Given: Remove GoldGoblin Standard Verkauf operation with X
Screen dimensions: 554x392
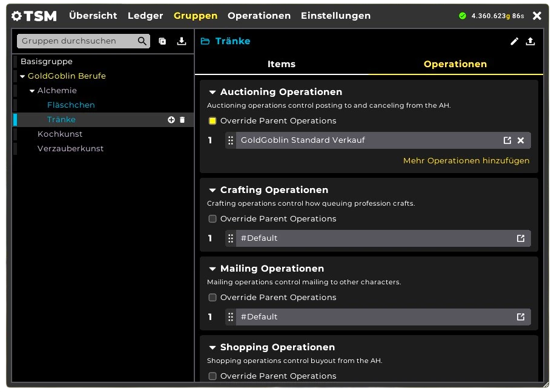Looking at the screenshot, I should (x=521, y=140).
